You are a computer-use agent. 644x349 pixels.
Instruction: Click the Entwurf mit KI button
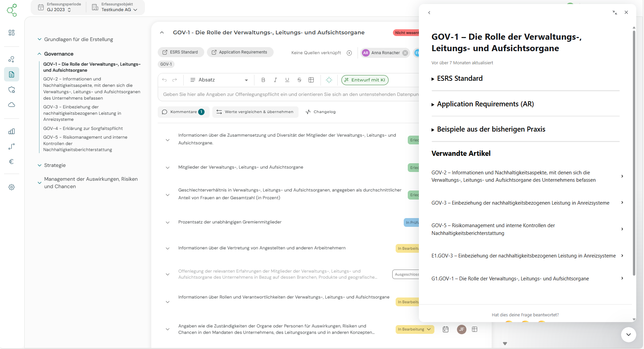pyautogui.click(x=365, y=80)
